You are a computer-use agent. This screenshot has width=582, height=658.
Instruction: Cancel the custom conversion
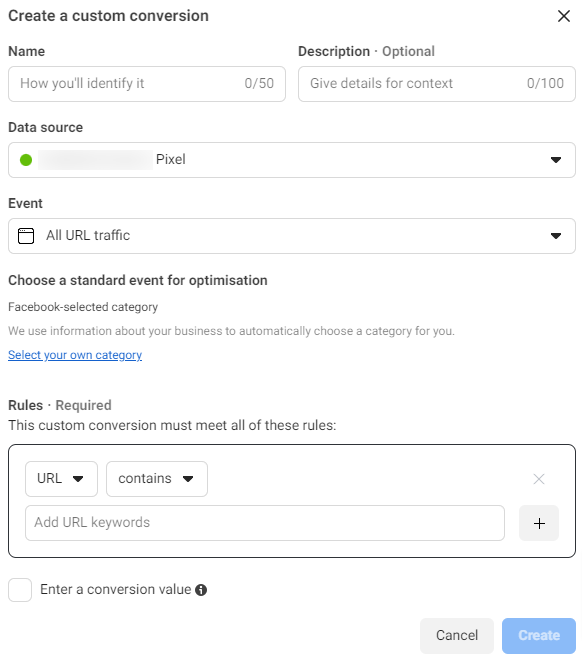click(457, 635)
